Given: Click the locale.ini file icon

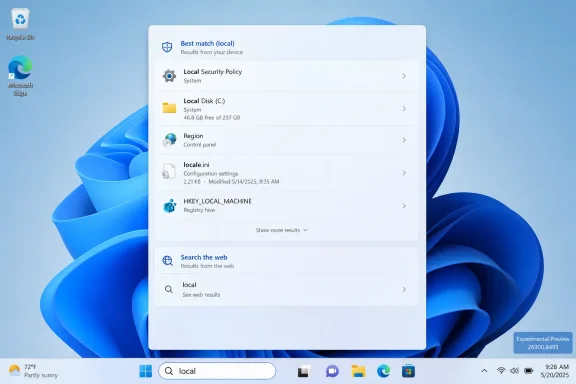Looking at the screenshot, I should [x=169, y=171].
